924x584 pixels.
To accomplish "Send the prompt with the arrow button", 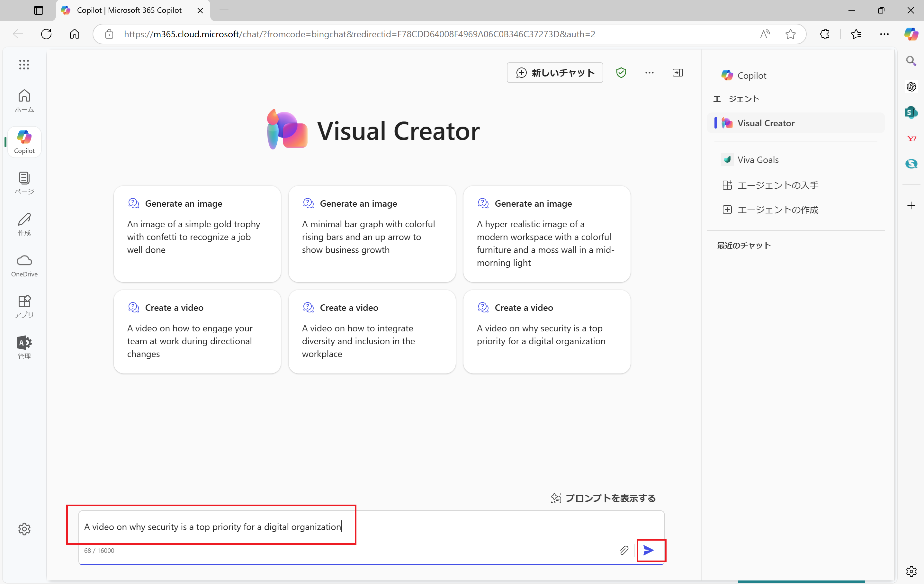I will (649, 550).
